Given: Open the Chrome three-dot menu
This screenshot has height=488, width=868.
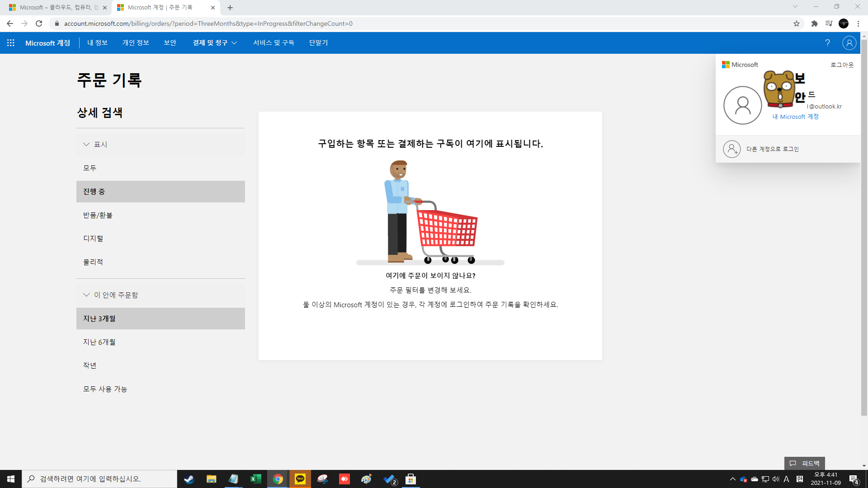Looking at the screenshot, I should (858, 23).
